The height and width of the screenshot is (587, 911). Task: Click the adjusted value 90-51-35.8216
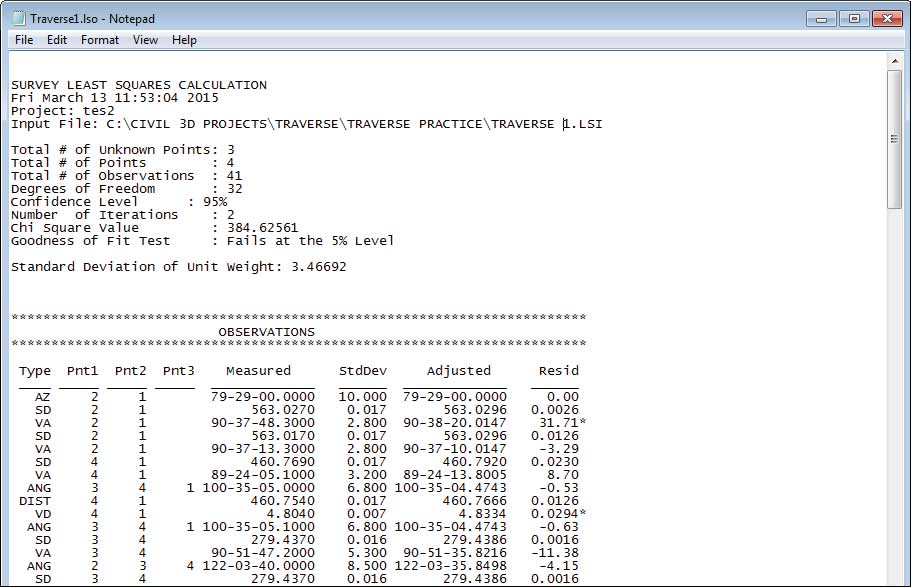click(x=455, y=553)
